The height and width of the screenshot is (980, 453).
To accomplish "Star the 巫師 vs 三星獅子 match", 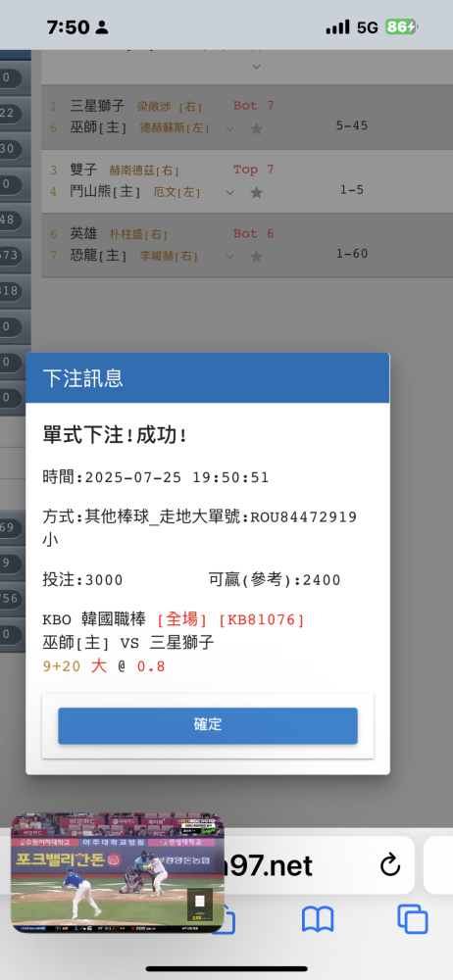I will [256, 128].
